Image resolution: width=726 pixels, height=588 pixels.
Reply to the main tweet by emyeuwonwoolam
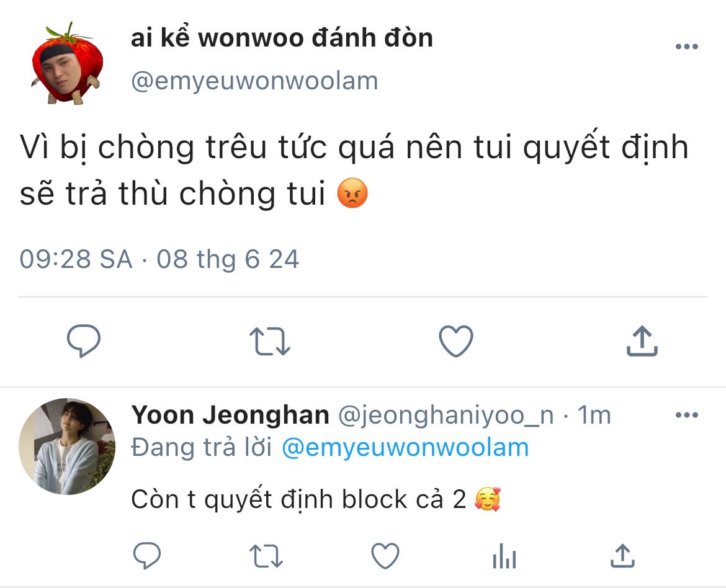pos(84,341)
